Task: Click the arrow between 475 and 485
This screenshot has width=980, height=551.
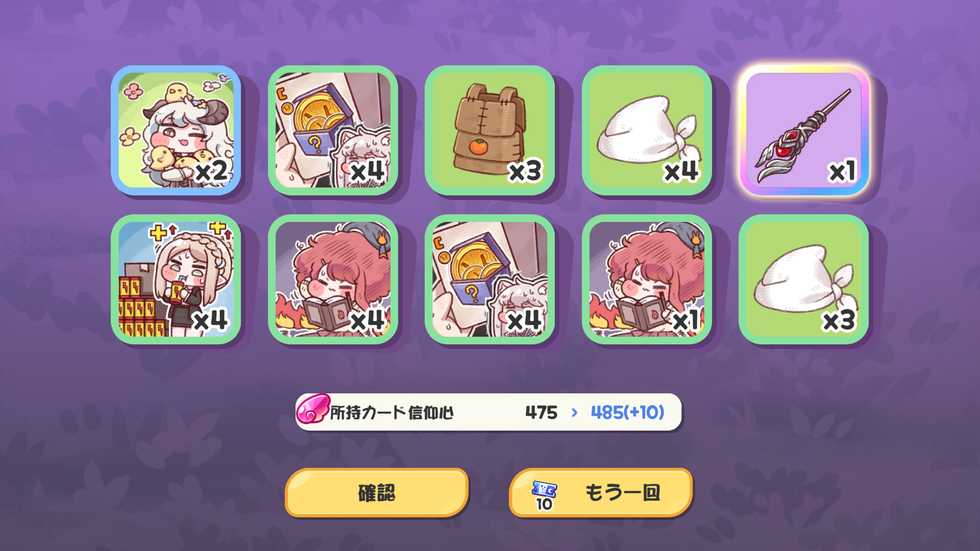Action: coord(575,412)
